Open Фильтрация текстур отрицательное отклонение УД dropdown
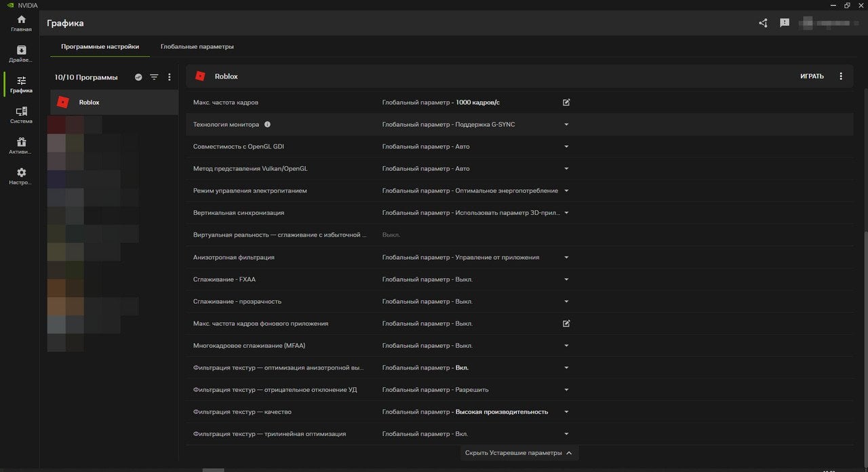 pyautogui.click(x=566, y=390)
